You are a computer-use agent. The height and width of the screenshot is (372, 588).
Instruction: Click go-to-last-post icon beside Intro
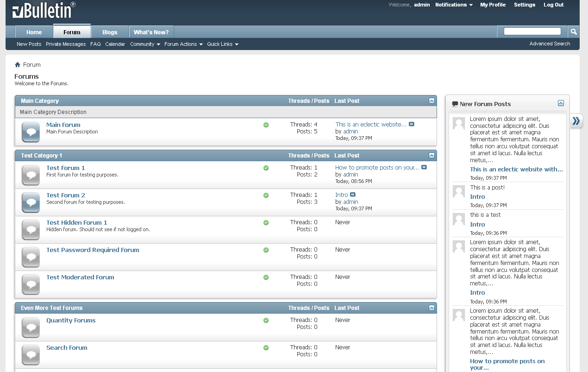coord(353,195)
